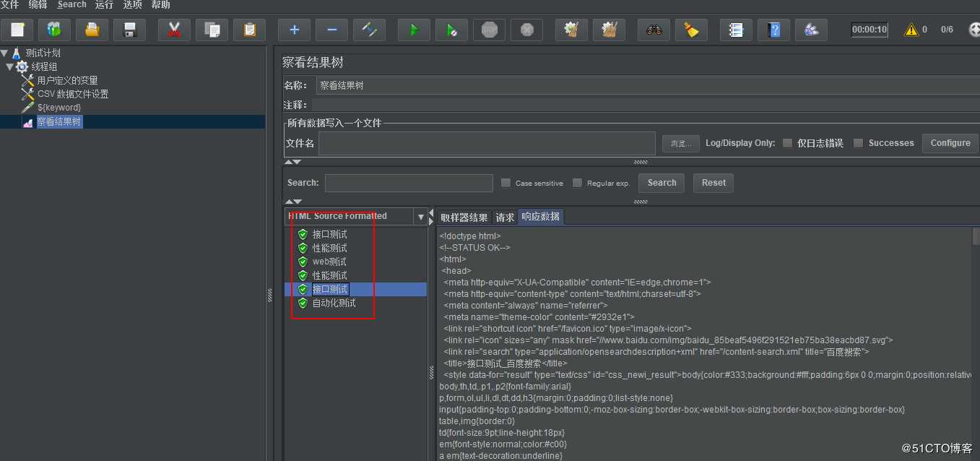Click the toolbar icon right of Help

[812, 30]
